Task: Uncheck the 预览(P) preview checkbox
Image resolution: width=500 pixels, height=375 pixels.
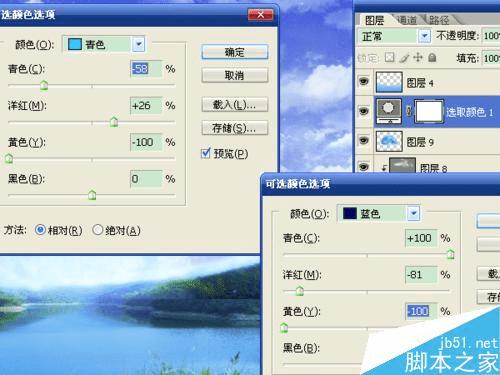Action: (206, 153)
